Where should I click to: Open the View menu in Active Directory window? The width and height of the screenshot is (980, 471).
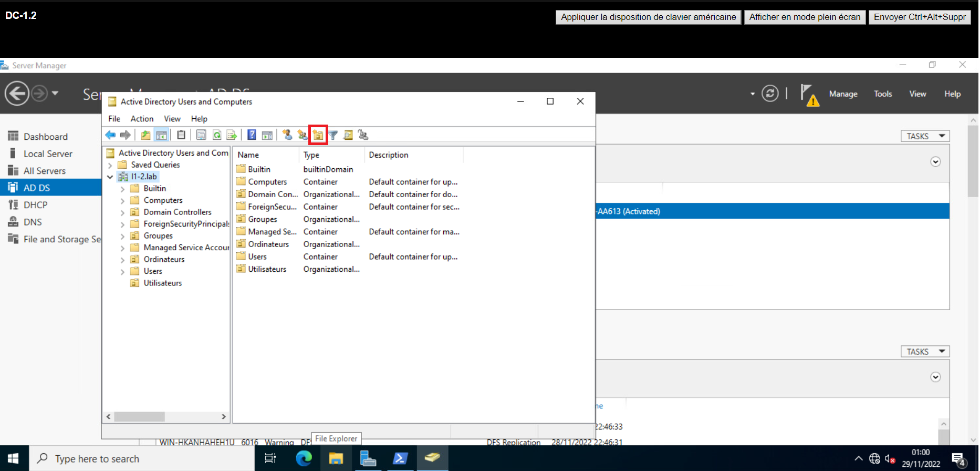[x=172, y=119]
